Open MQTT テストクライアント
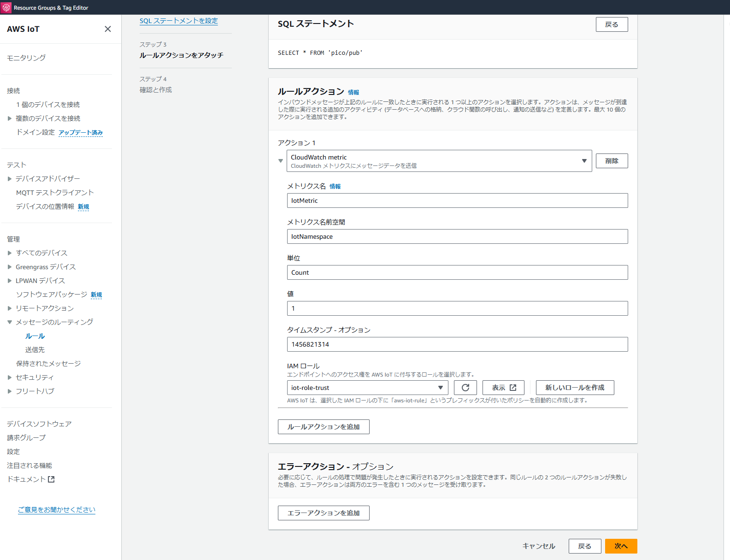 tap(55, 193)
